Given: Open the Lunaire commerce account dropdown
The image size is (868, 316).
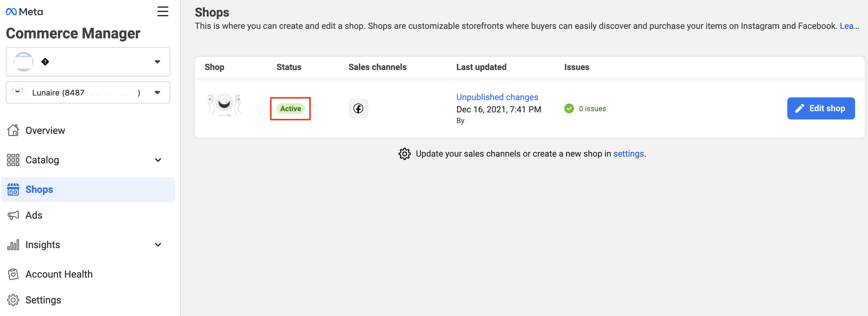Looking at the screenshot, I should pyautogui.click(x=88, y=92).
